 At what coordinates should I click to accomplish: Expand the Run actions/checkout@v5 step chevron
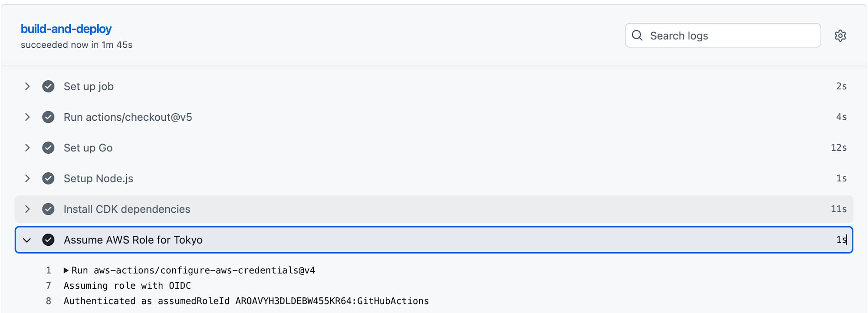(x=27, y=117)
